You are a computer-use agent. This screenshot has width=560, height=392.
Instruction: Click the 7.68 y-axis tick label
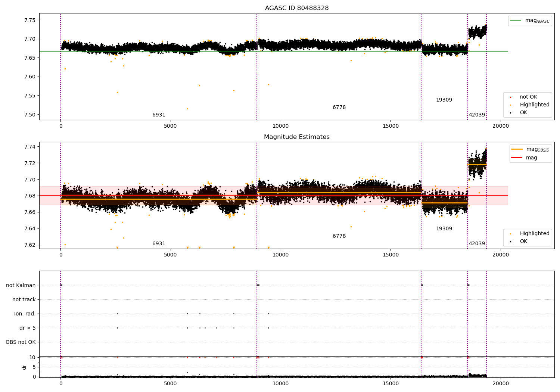point(30,196)
